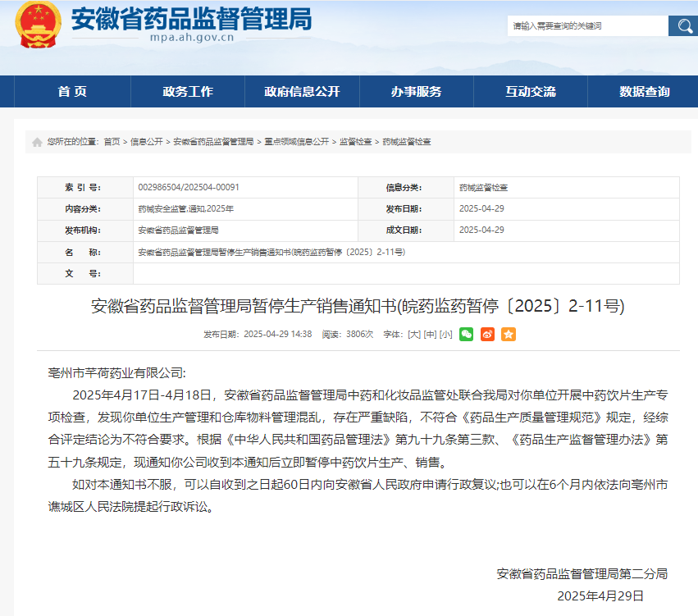Share article via WeChat icon

466,335
